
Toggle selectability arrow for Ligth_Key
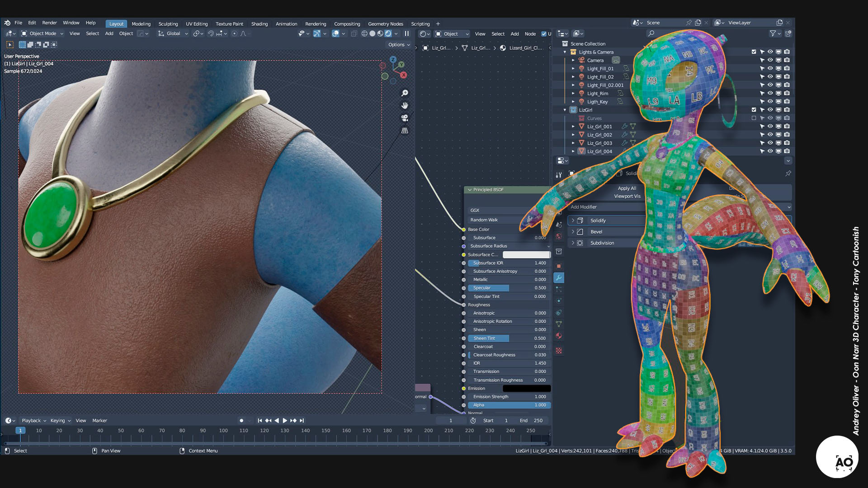762,102
